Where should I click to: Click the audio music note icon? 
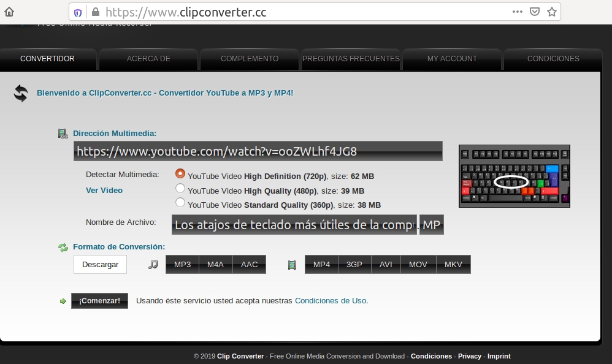click(x=153, y=265)
